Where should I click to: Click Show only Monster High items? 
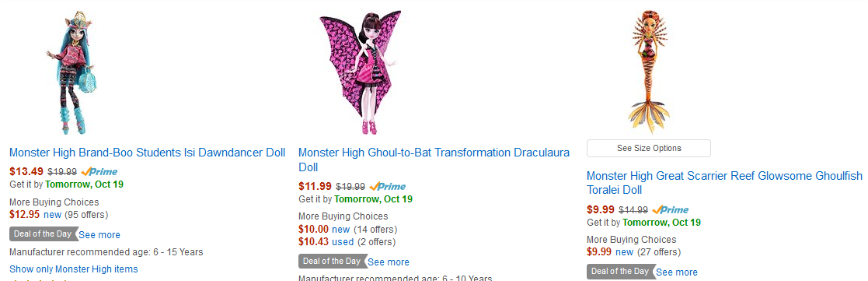(x=74, y=269)
